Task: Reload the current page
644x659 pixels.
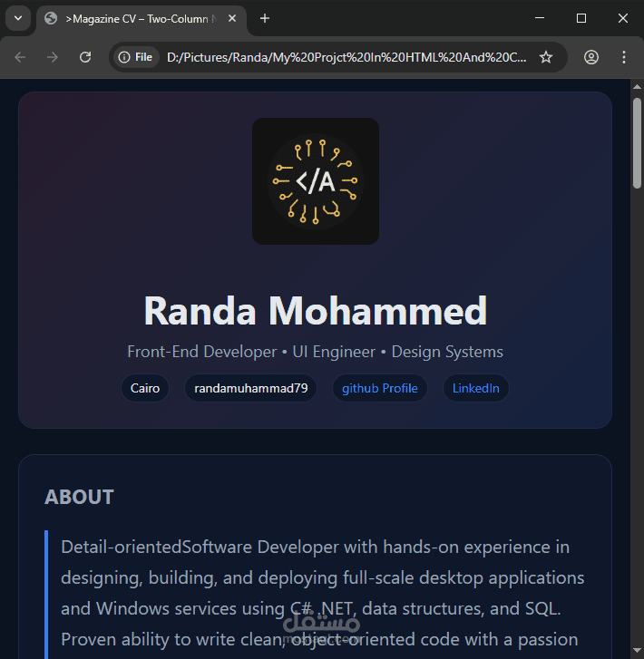Action: click(x=85, y=57)
